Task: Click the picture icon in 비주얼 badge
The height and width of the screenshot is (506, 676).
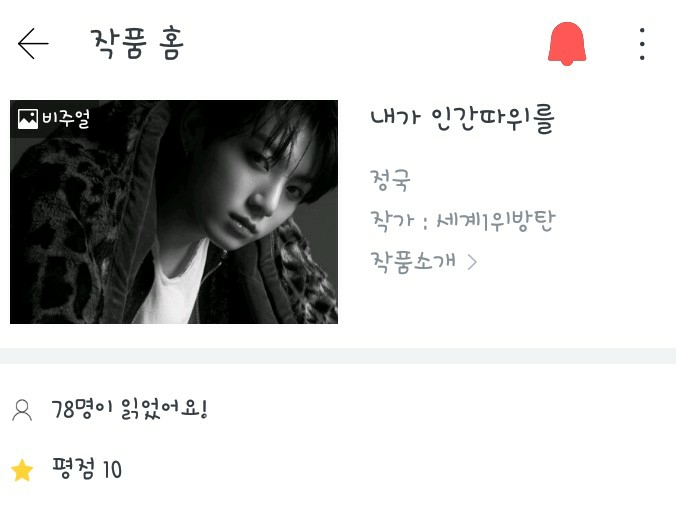Action: tap(28, 119)
